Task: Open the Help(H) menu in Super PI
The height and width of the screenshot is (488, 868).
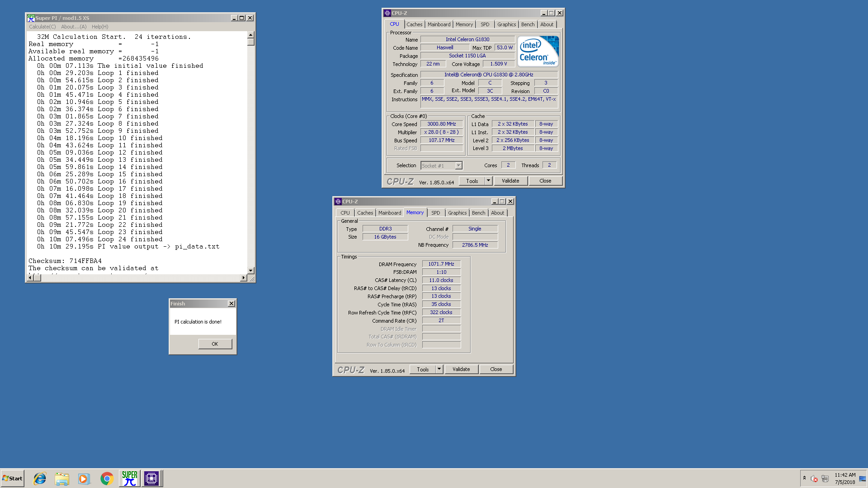Action: [100, 27]
